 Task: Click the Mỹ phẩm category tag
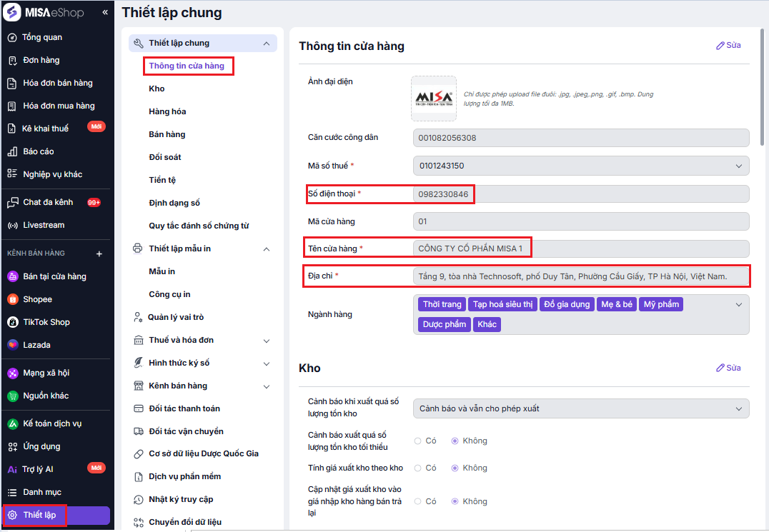pos(660,304)
